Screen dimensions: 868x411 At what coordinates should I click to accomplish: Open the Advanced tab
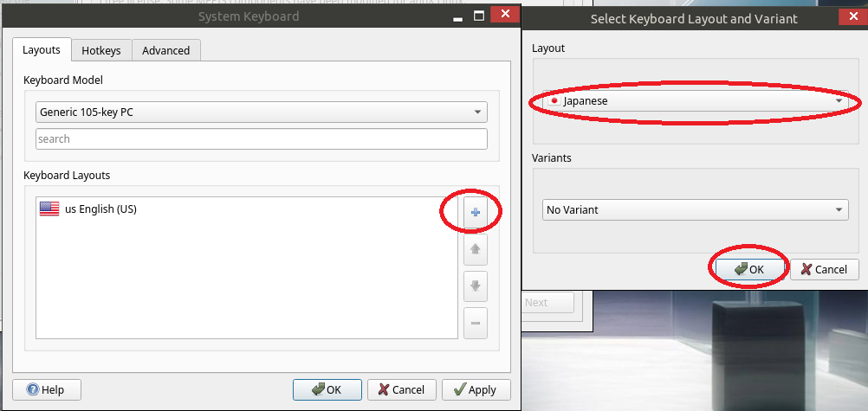(x=165, y=50)
